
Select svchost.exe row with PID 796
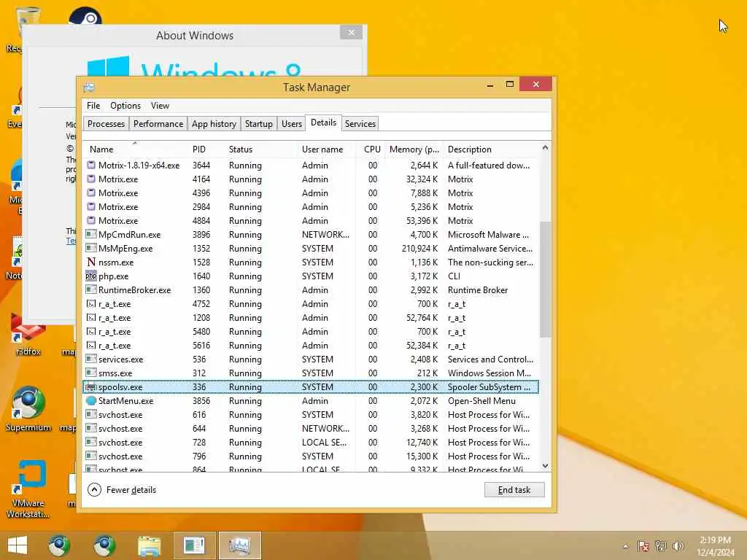point(311,456)
